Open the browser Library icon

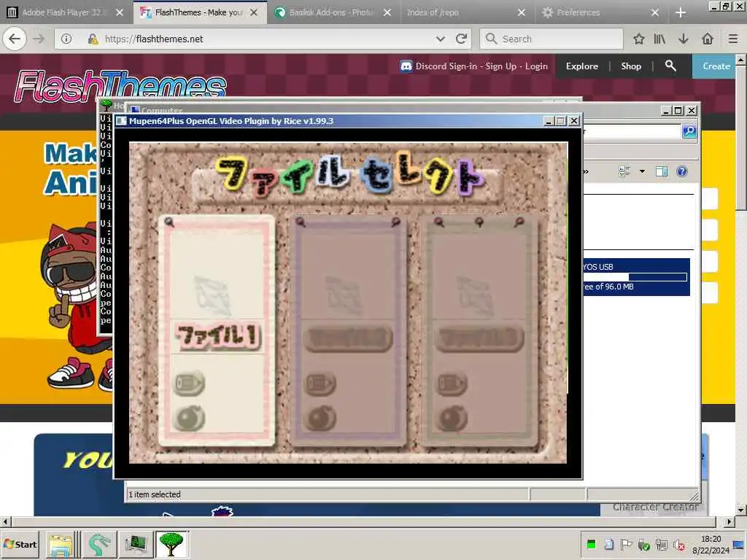click(x=659, y=39)
